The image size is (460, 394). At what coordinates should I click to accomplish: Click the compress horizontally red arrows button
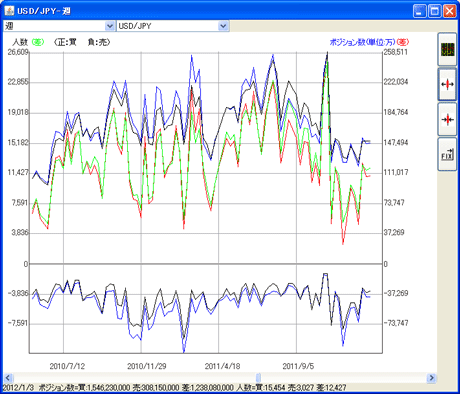click(x=447, y=119)
